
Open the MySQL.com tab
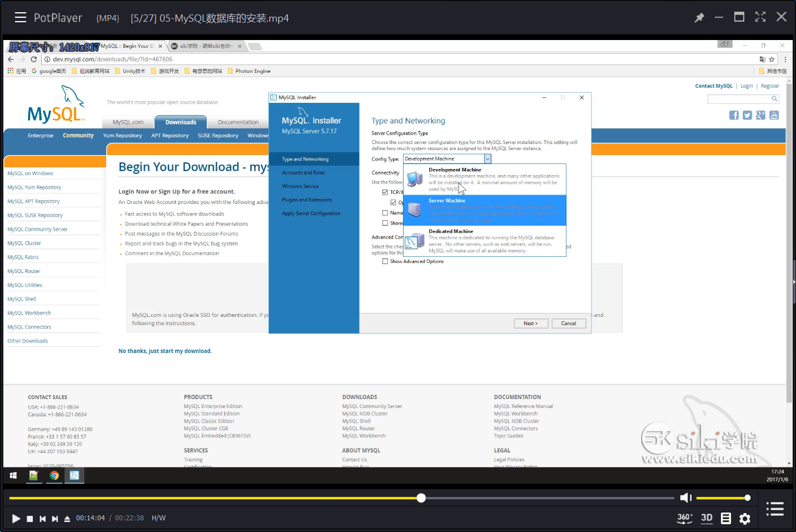coord(128,122)
